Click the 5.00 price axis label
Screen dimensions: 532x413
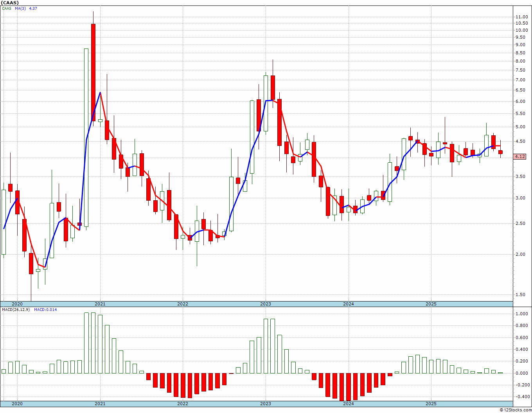click(521, 127)
